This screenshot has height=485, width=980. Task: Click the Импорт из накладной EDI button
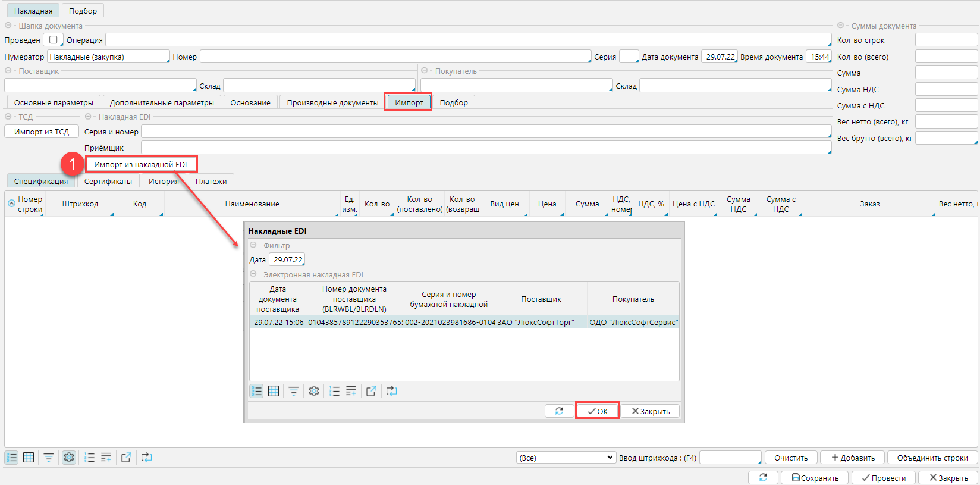tap(140, 164)
